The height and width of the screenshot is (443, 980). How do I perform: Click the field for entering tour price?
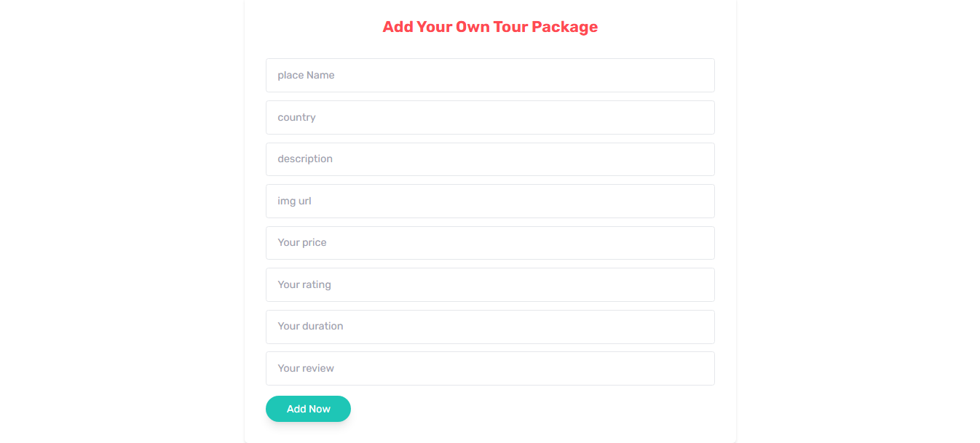(x=490, y=242)
